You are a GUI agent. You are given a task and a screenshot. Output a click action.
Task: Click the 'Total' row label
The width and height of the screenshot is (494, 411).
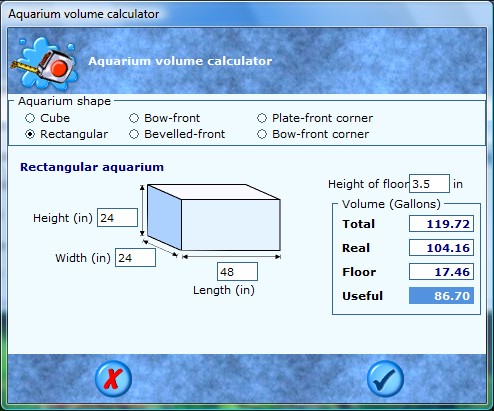pyautogui.click(x=359, y=224)
